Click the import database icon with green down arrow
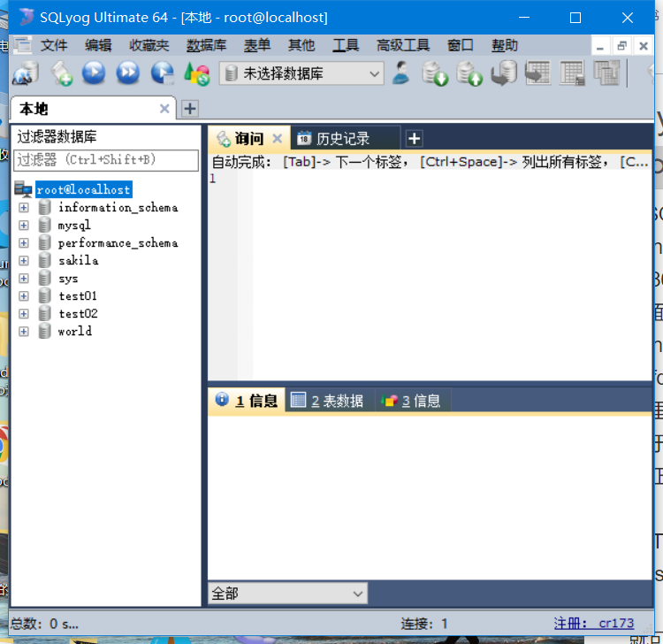The height and width of the screenshot is (644, 663). click(435, 73)
